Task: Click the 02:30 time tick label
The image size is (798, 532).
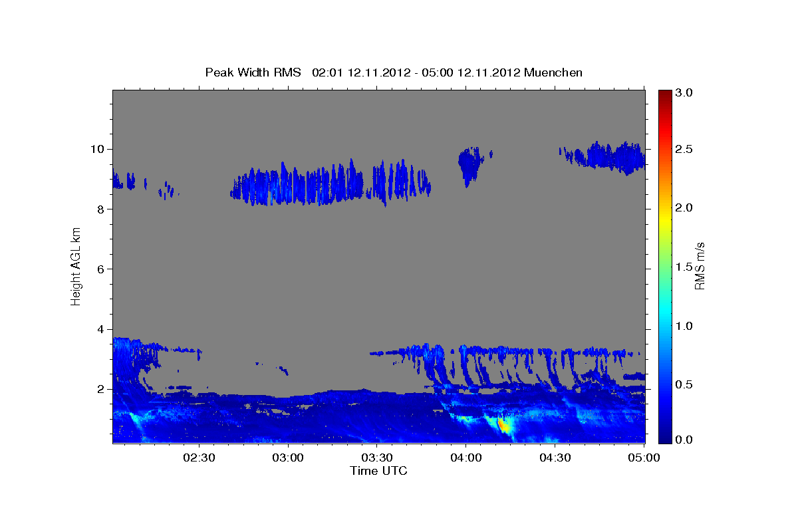Action: (198, 458)
